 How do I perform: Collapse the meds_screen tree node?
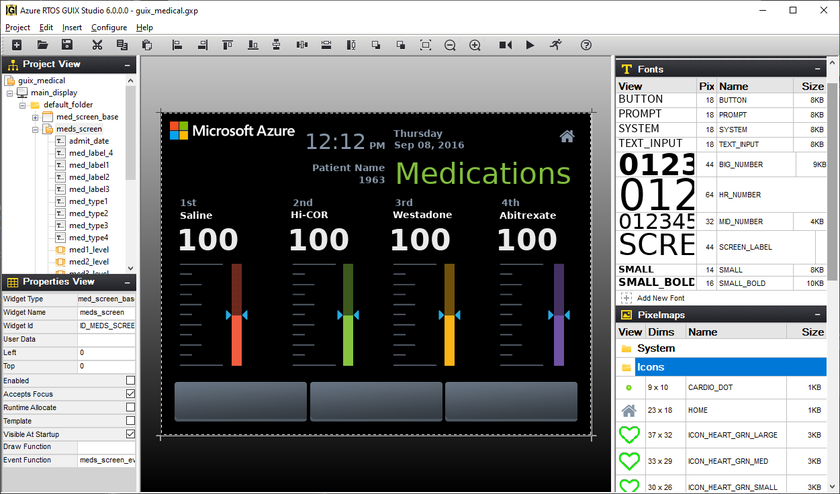35,129
